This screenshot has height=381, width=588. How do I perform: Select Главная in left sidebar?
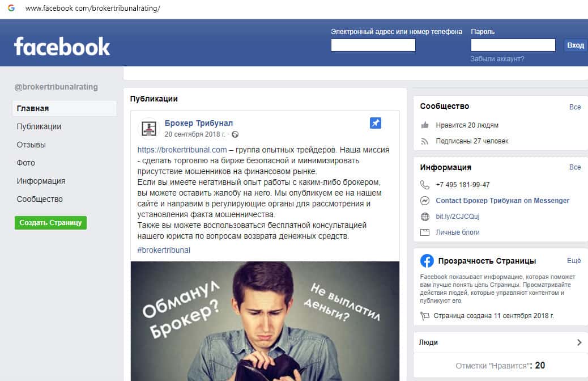pyautogui.click(x=65, y=108)
